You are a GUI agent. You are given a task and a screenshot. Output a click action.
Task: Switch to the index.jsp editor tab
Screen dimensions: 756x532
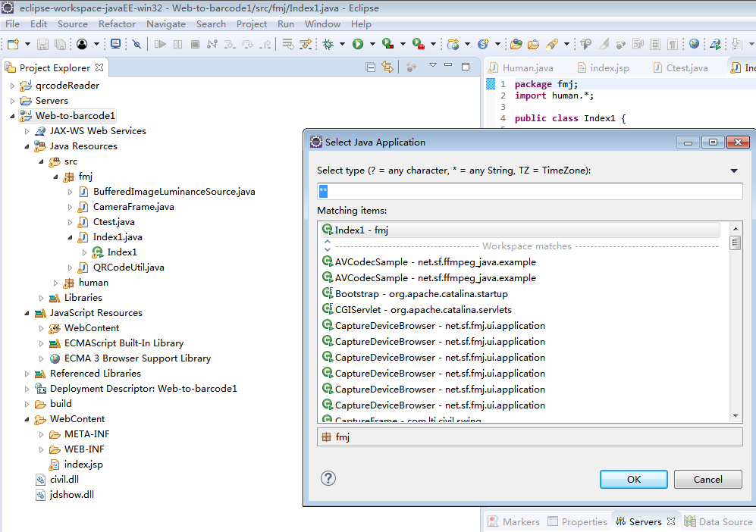coord(604,68)
